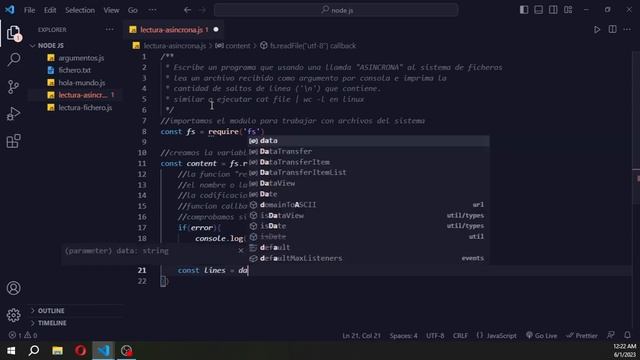Click the unsaved dot on lectura-asincrona.js tab
Screen dimensions: 640x360
(216, 29)
